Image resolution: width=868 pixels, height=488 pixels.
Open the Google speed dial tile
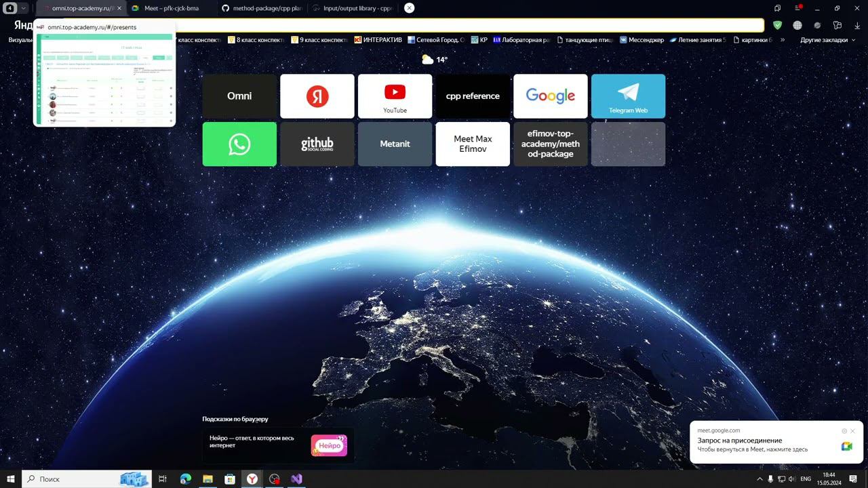(551, 96)
